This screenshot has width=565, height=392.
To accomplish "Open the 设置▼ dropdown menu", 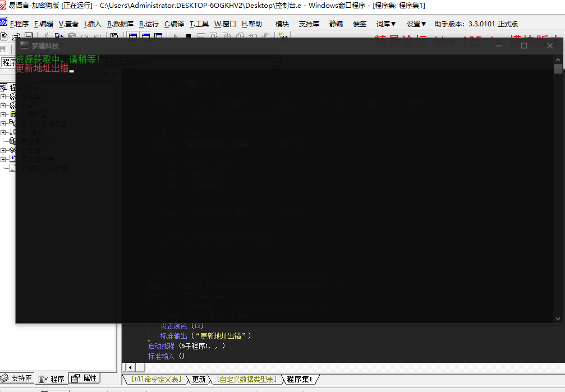I will pos(416,24).
